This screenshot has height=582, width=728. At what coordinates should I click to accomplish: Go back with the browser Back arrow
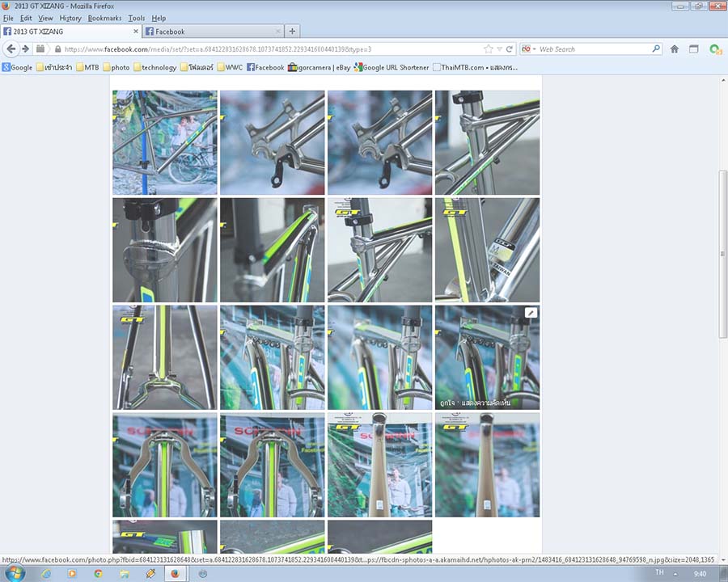11,48
